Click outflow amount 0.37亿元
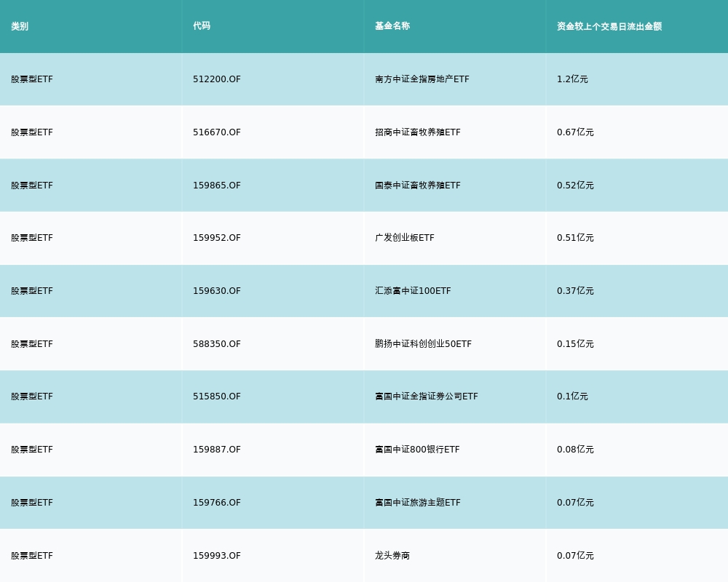728x582 pixels. tap(575, 291)
